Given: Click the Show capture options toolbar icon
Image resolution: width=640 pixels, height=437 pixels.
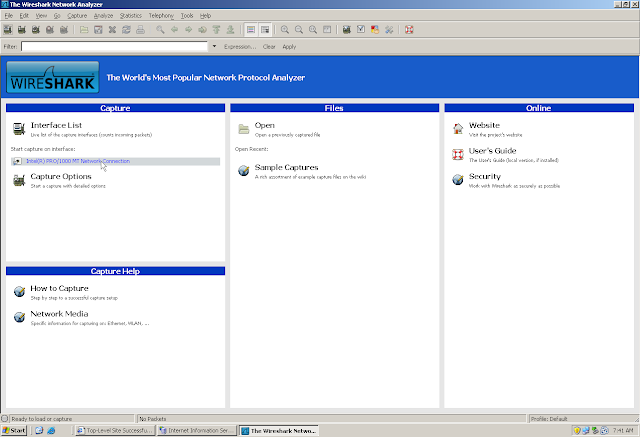Looking at the screenshot, I should 22,30.
